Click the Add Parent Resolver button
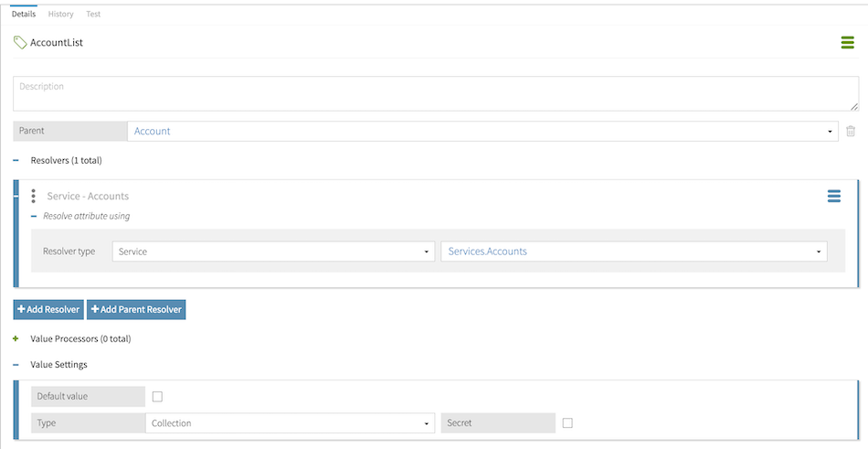The width and height of the screenshot is (868, 449). click(136, 310)
